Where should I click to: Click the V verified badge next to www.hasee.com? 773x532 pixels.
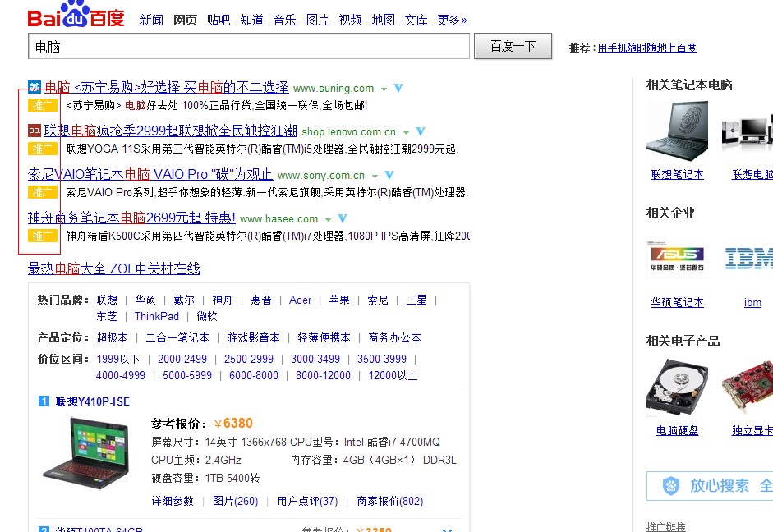(x=343, y=218)
